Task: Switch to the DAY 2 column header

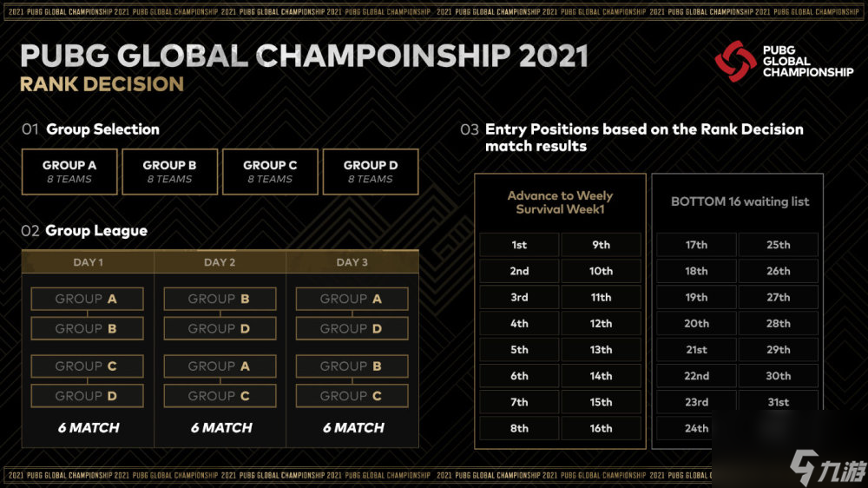Action: point(220,262)
